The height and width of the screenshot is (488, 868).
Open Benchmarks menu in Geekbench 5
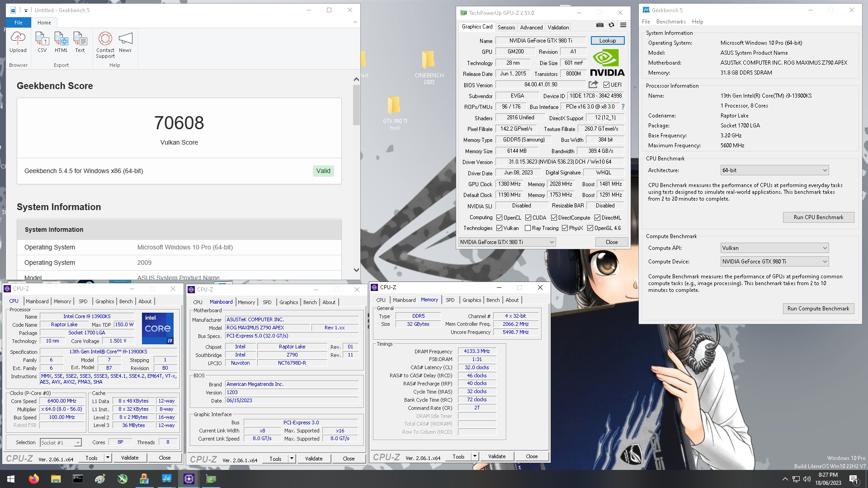(x=670, y=22)
